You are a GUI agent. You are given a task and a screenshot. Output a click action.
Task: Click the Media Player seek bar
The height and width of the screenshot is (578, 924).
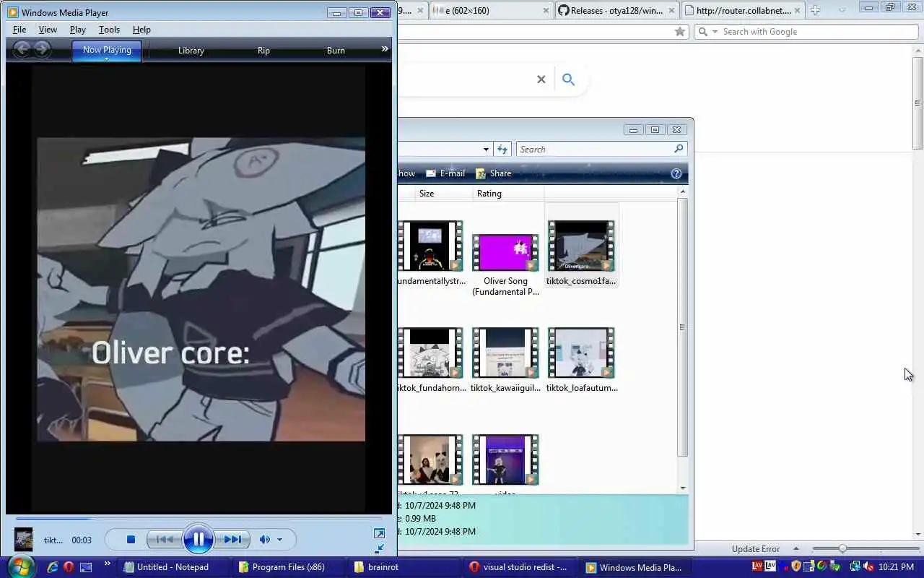tap(199, 519)
